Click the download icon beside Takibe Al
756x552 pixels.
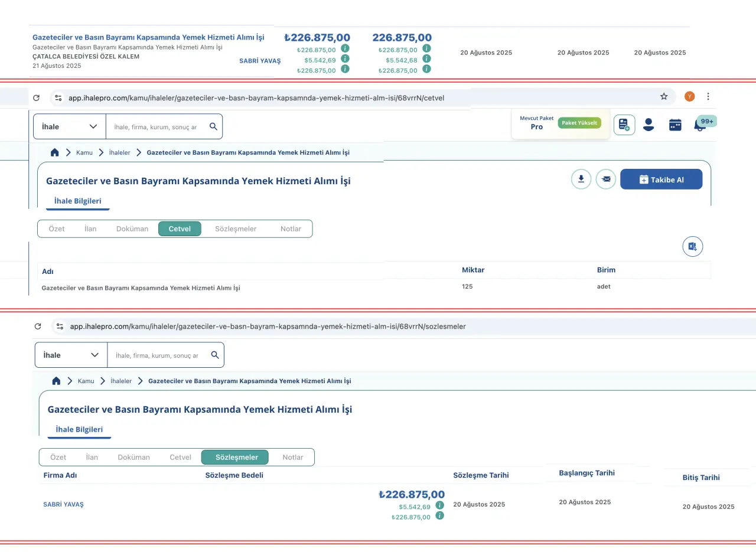coord(581,179)
